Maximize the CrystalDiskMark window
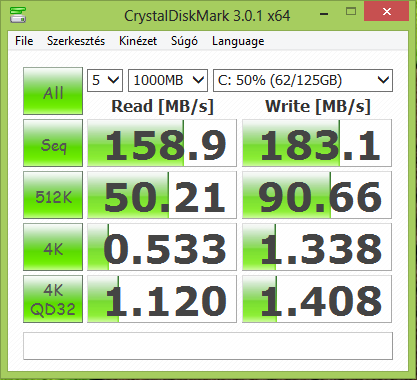The width and height of the screenshot is (417, 380). [351, 12]
